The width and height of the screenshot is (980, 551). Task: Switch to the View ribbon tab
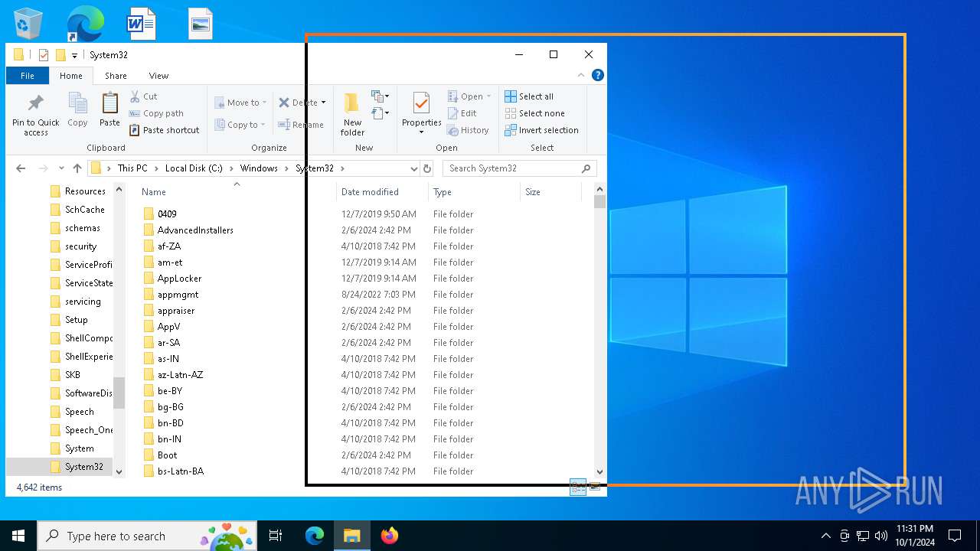click(158, 76)
